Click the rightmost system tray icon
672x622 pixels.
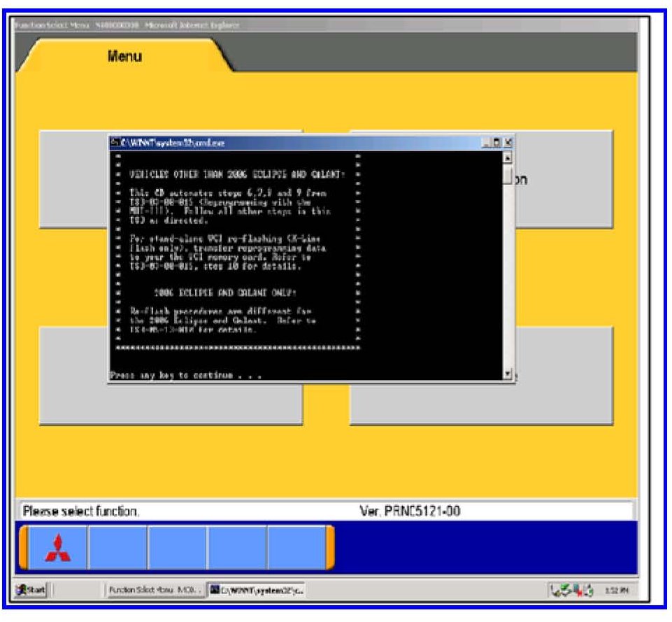(589, 591)
